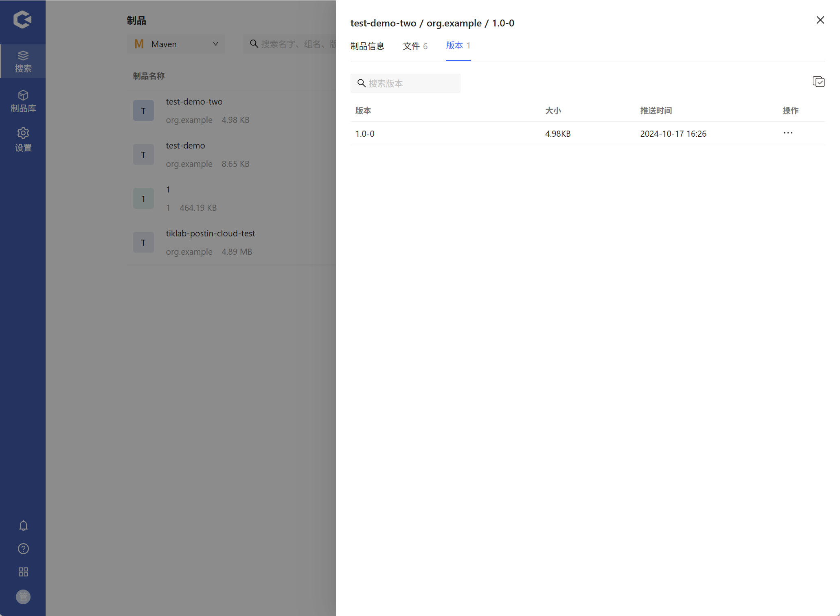Toggle batch select checkbox icon

(818, 82)
